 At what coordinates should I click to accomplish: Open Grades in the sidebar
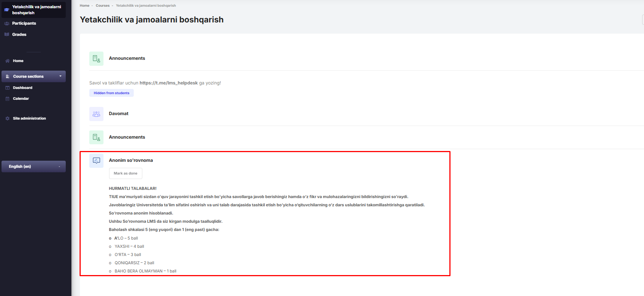tap(19, 34)
